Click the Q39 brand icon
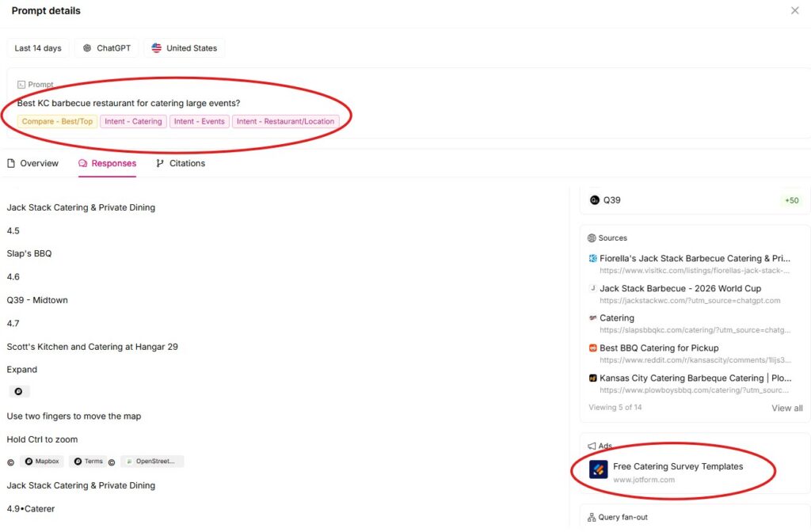This screenshot has height=532, width=811. point(594,200)
